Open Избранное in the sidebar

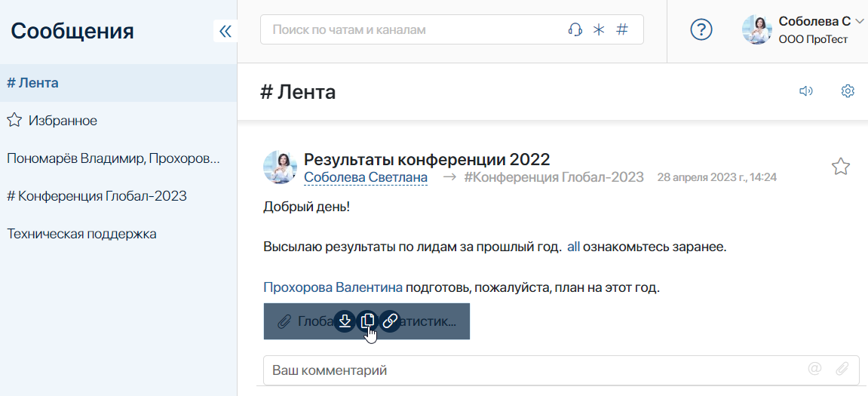pyautogui.click(x=118, y=121)
